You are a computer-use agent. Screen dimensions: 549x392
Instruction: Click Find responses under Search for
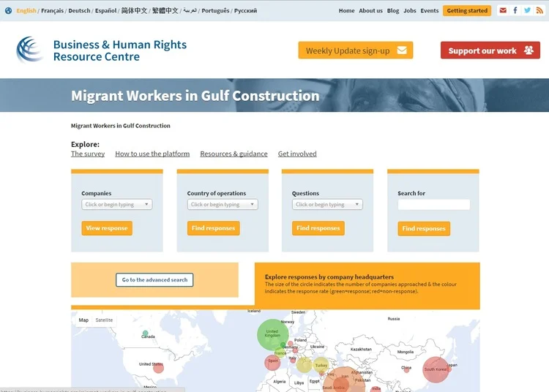click(x=424, y=229)
